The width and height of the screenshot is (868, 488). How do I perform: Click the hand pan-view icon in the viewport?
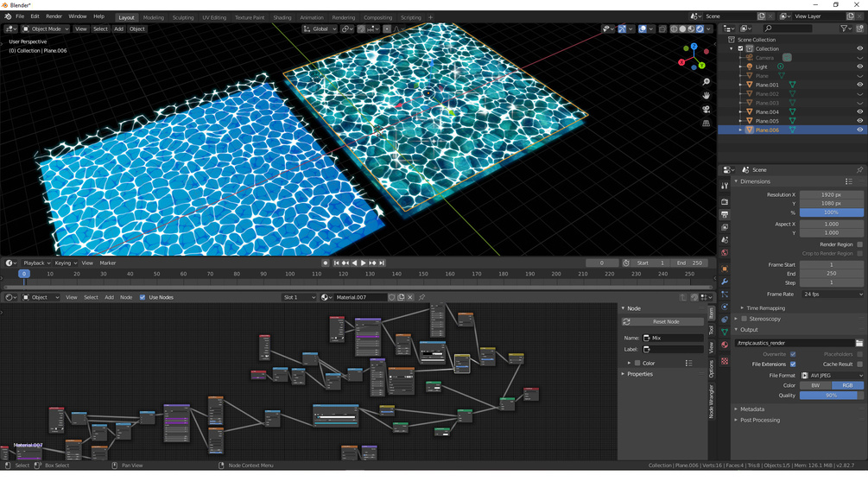pos(706,96)
